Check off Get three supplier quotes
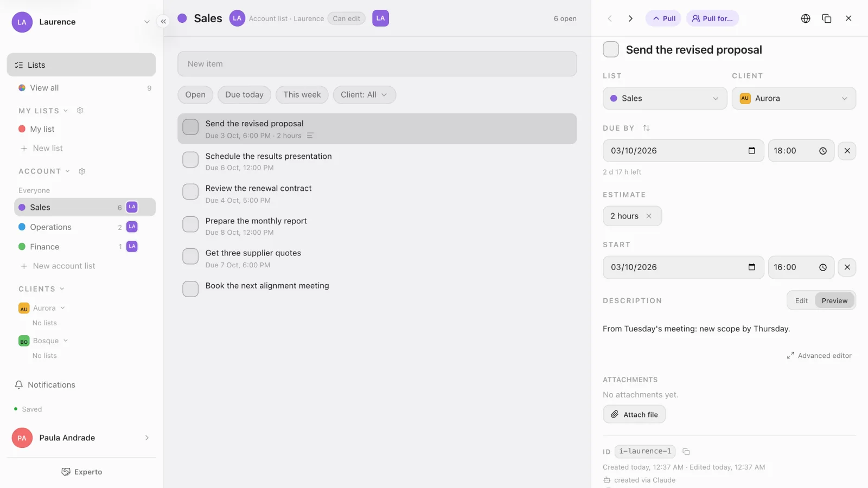This screenshot has width=868, height=488. click(190, 256)
